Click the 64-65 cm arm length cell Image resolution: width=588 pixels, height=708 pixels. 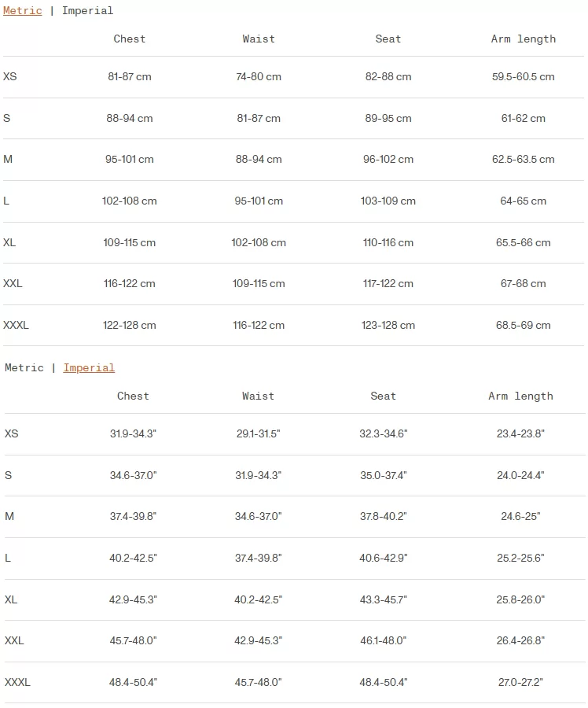tap(523, 201)
